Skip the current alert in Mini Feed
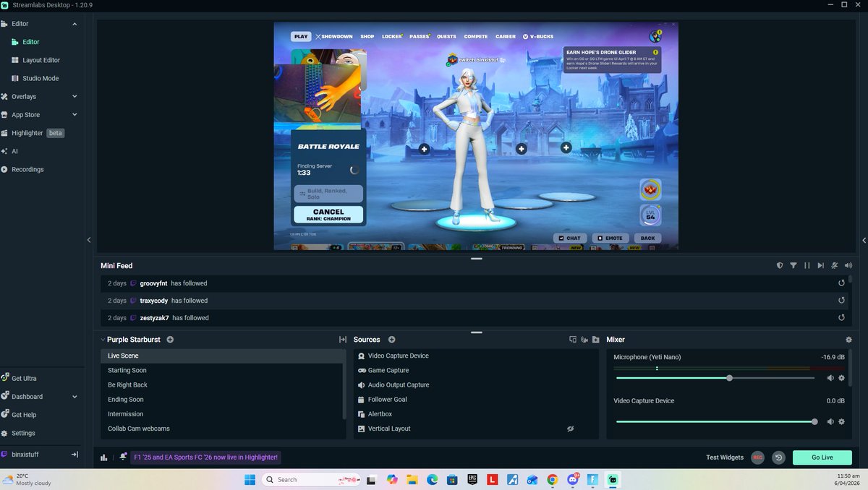Screen dimensions: 868x490 pos(820,266)
